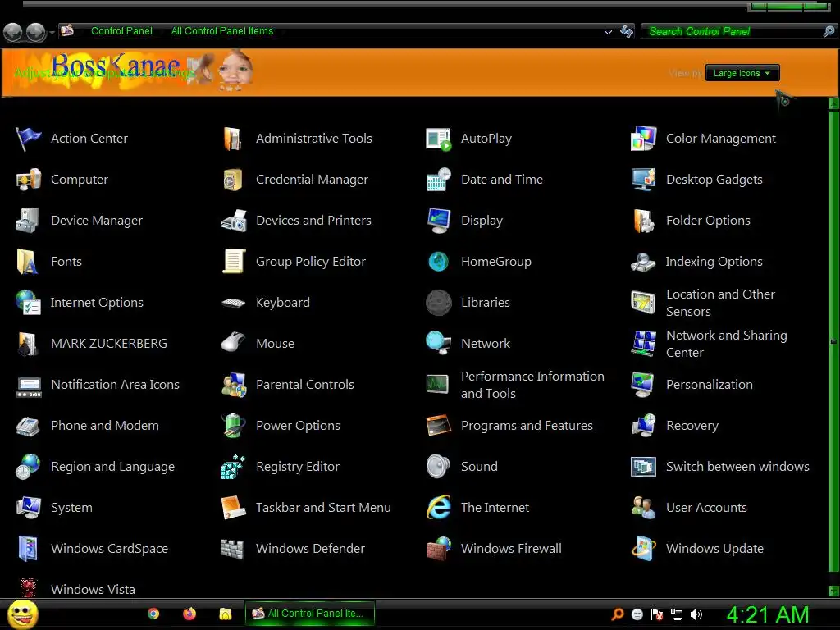Click the 4:21 AM clock
Screen dimensions: 840x630
point(767,614)
